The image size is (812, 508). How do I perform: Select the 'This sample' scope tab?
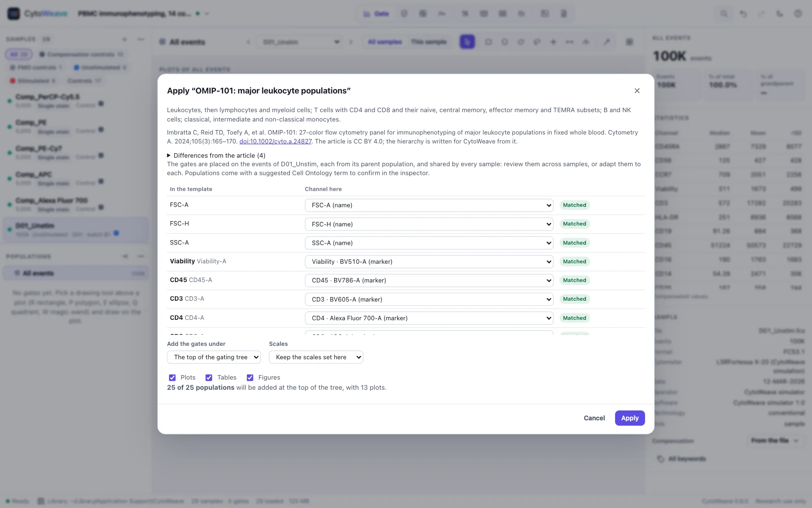coord(429,42)
